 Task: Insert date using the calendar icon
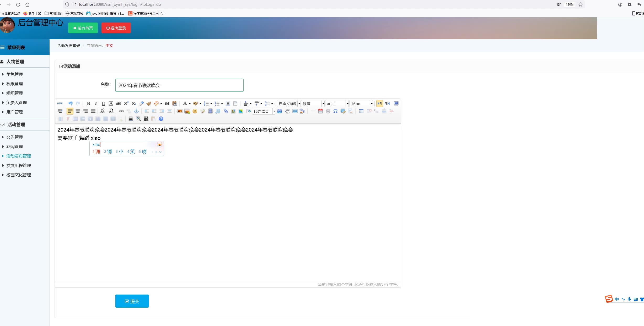320,111
